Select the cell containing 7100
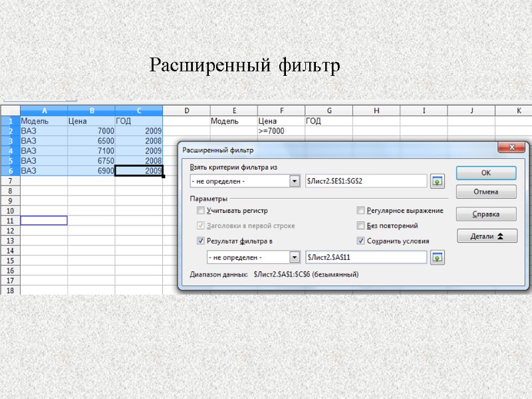This screenshot has height=399, width=532. tap(92, 151)
